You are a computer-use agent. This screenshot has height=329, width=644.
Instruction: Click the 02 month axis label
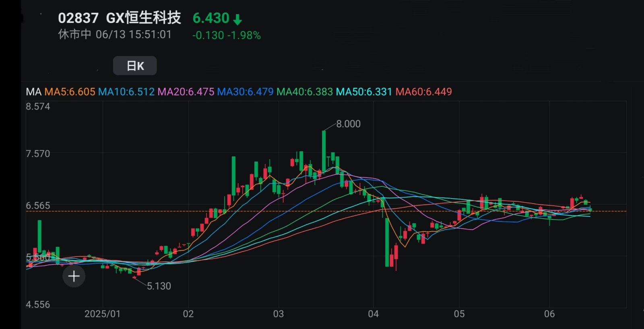click(x=188, y=314)
